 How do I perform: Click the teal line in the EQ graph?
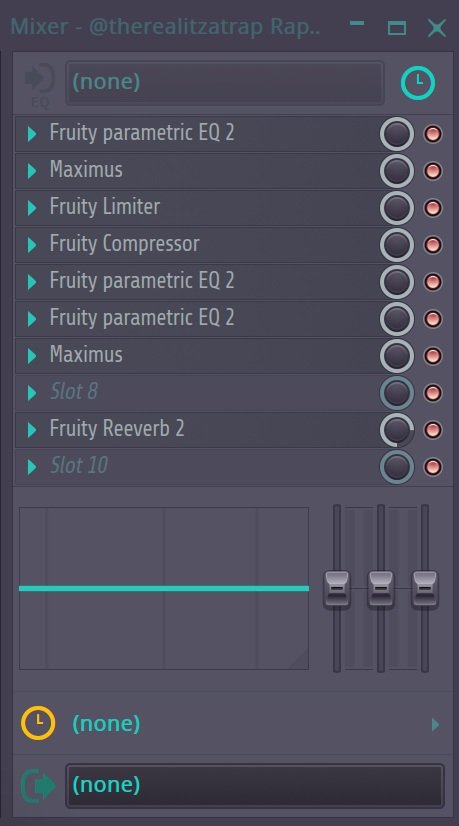164,588
